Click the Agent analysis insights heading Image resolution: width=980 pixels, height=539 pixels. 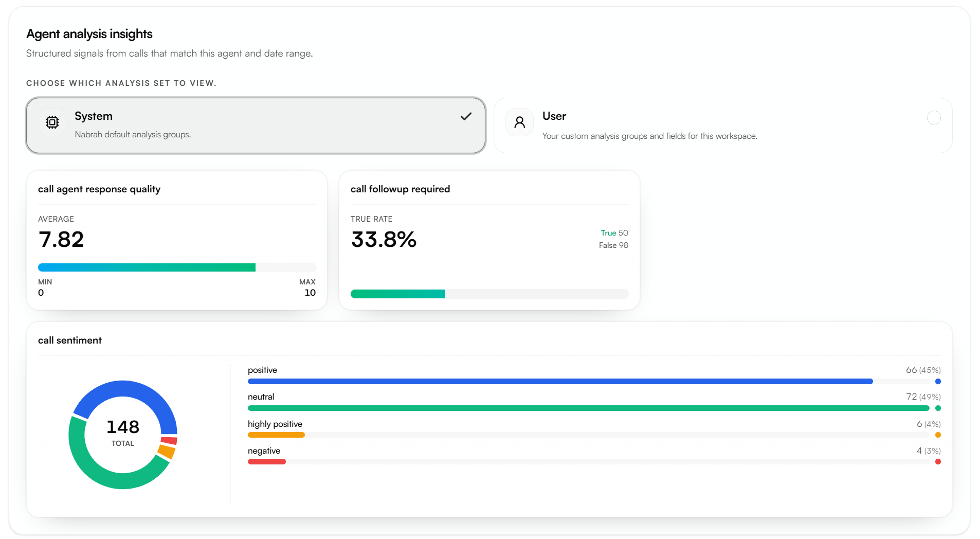point(89,34)
